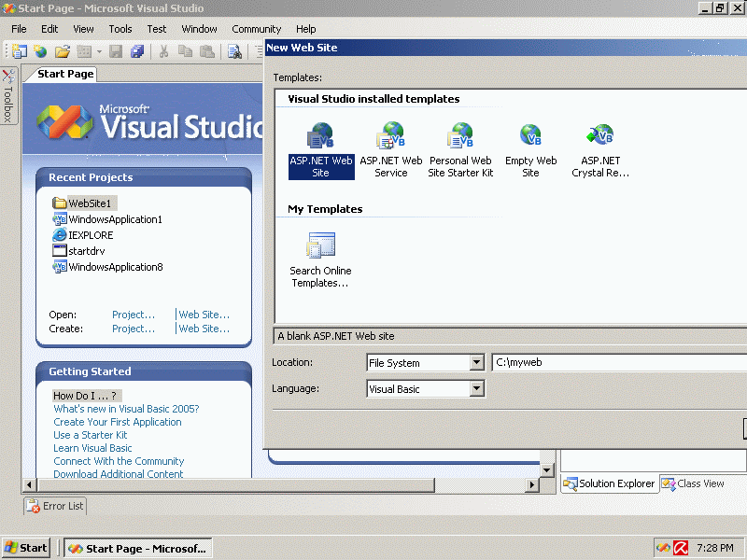Open WebSite1 from Recent Projects
The height and width of the screenshot is (560, 747).
[x=89, y=203]
